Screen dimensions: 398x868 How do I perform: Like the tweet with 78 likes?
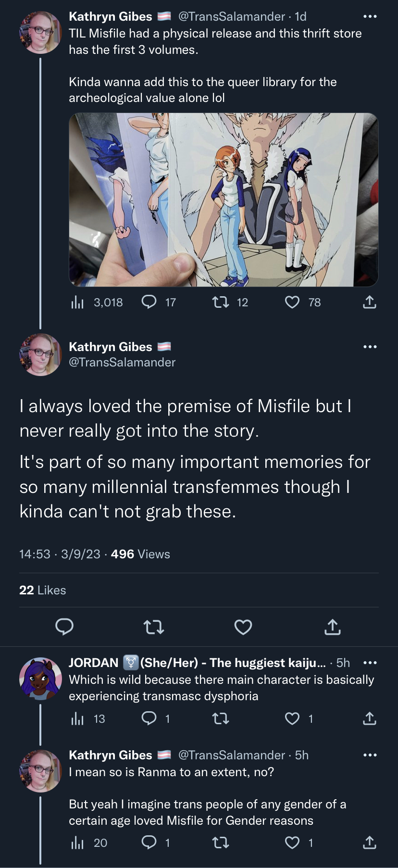pos(292,302)
